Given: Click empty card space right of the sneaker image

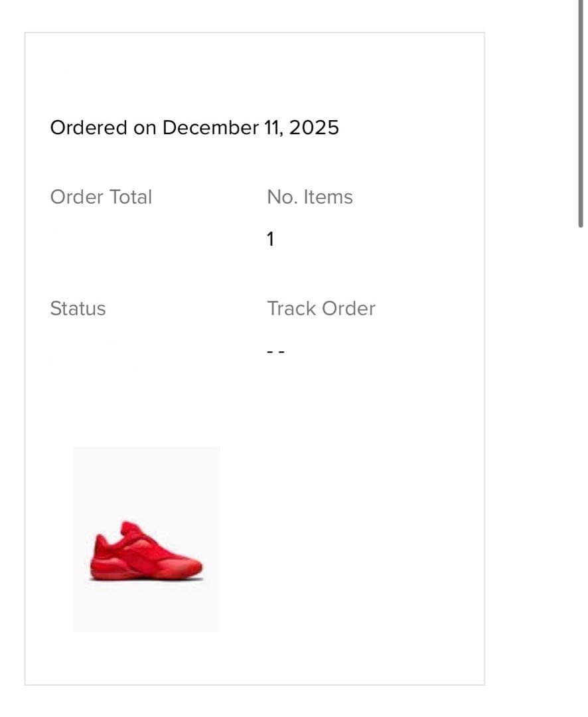Looking at the screenshot, I should click(x=352, y=538).
